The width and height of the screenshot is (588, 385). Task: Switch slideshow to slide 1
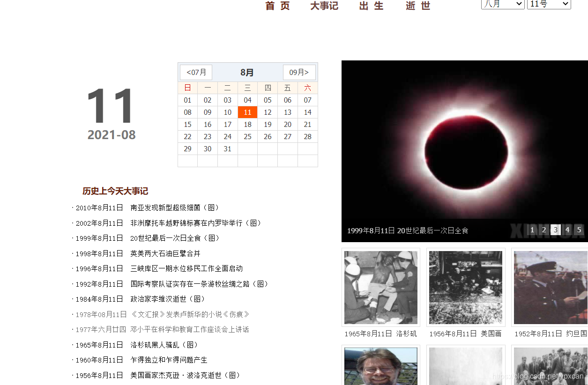click(x=532, y=230)
